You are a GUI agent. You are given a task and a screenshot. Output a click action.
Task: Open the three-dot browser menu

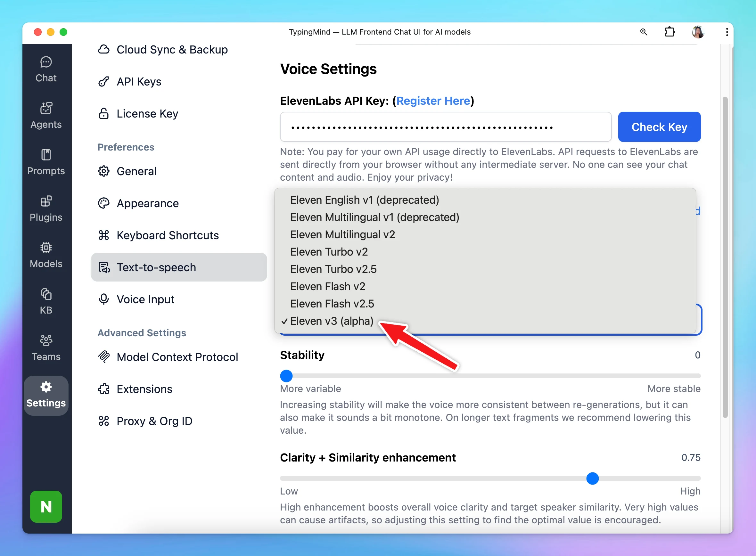pos(727,32)
